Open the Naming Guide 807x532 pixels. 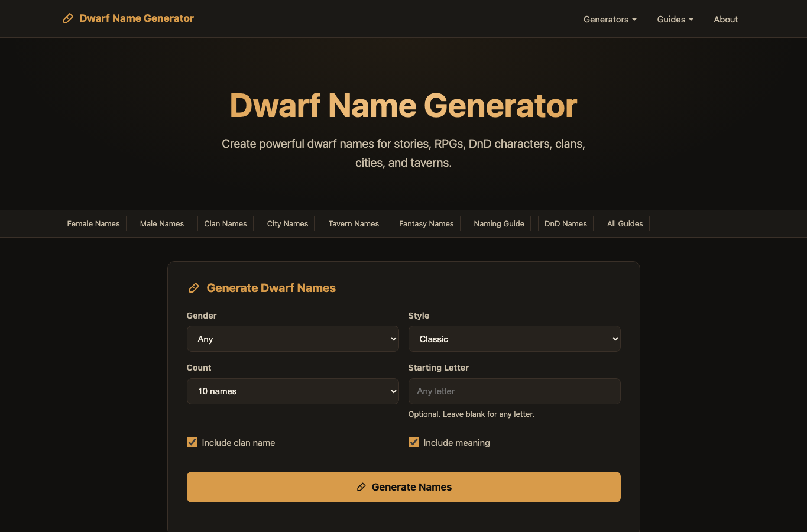pos(499,223)
